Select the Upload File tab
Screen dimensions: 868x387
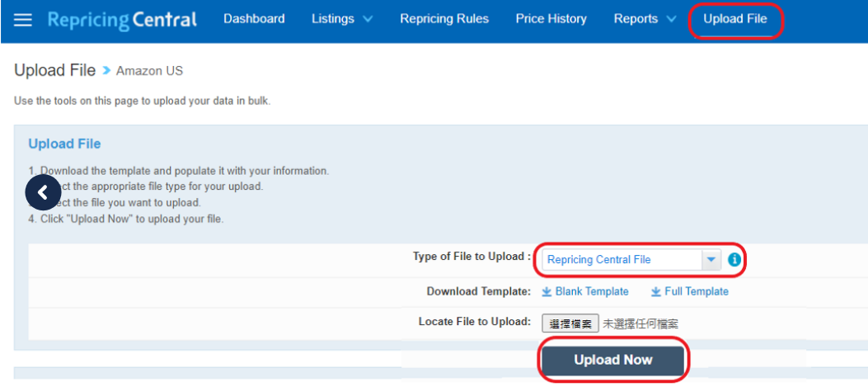(735, 19)
